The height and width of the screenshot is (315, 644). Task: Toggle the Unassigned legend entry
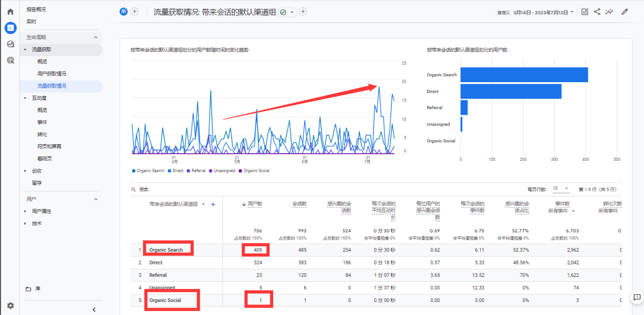222,171
